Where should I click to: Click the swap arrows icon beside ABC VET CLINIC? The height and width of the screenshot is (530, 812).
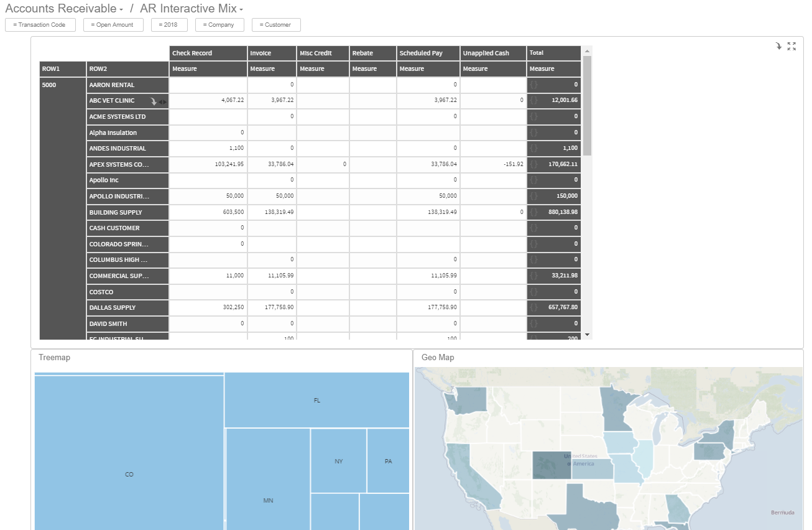(x=163, y=100)
